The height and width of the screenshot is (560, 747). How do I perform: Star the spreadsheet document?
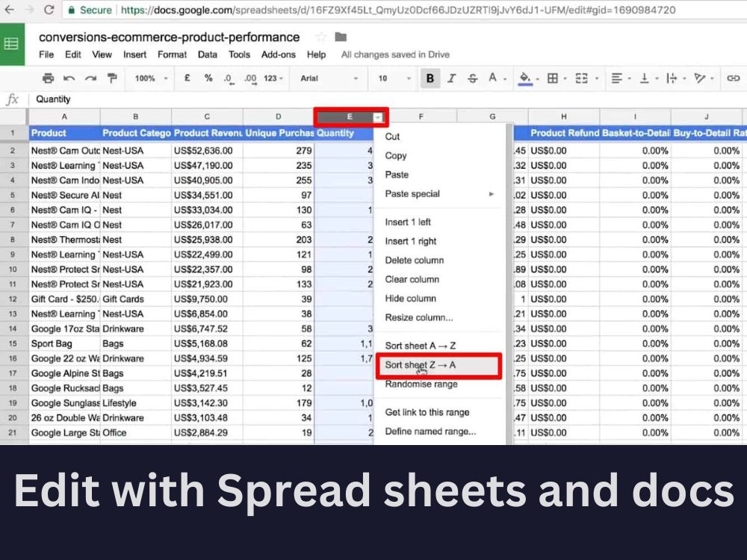click(x=321, y=37)
